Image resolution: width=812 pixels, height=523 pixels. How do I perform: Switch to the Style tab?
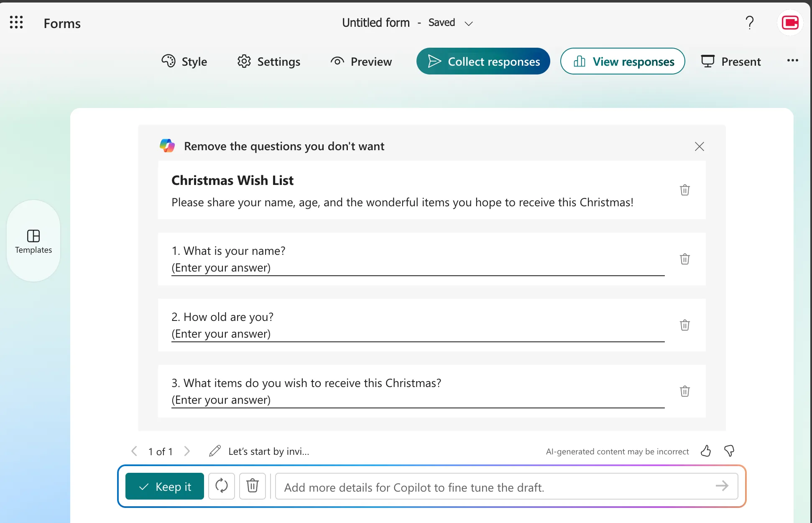[184, 61]
